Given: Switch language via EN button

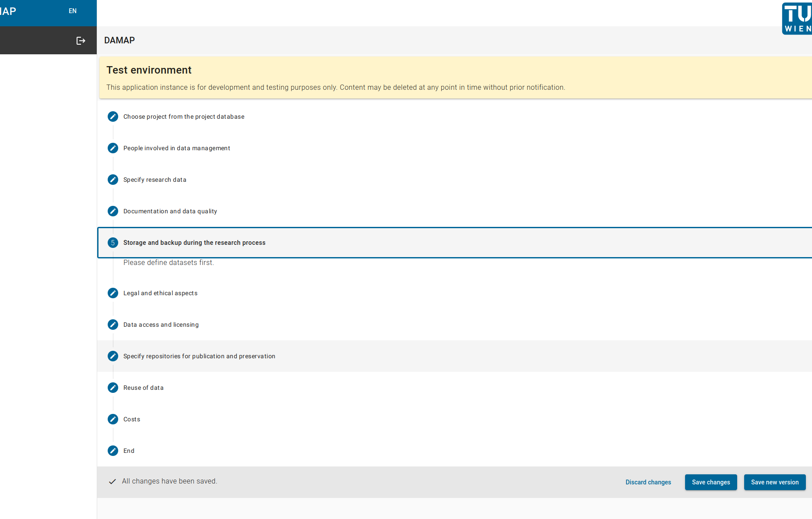Looking at the screenshot, I should 73,11.
